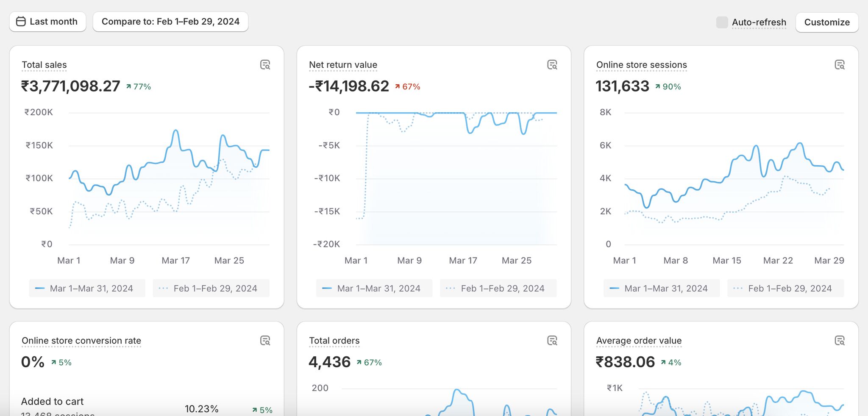Toggle Feb 1–Feb 29 series in Net return value legend
This screenshot has width=868, height=416.
498,288
